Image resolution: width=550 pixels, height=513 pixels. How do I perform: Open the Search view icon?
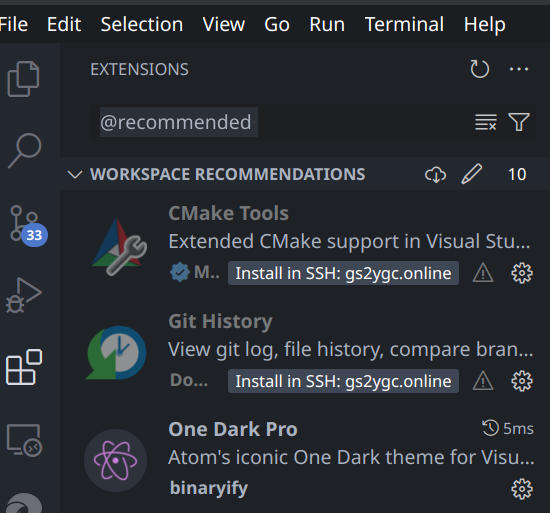point(25,150)
